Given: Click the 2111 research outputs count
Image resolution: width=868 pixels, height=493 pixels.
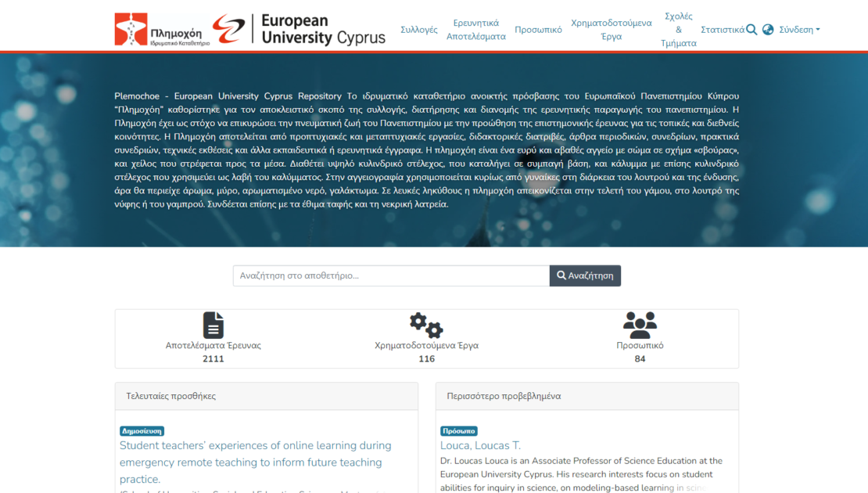Looking at the screenshot, I should pyautogui.click(x=213, y=359).
